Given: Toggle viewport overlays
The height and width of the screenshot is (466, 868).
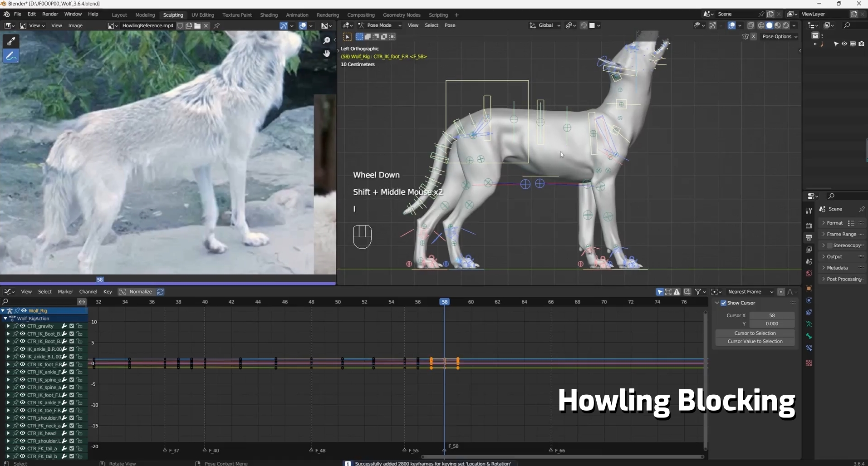Looking at the screenshot, I should (x=731, y=25).
